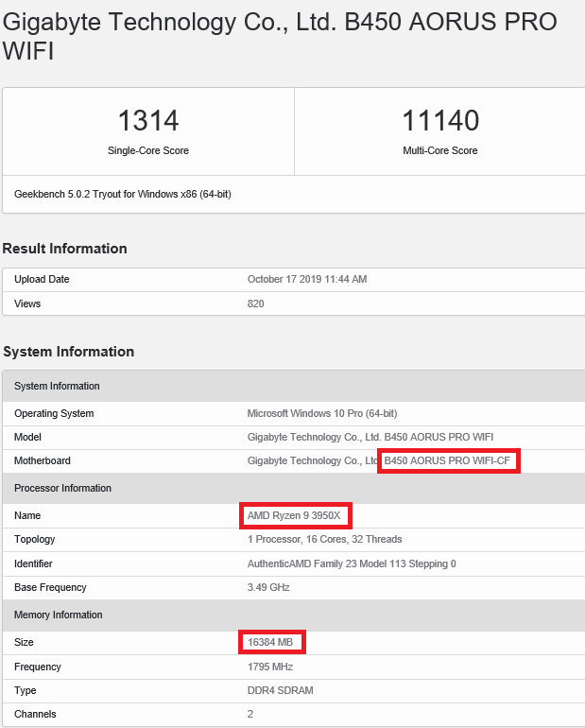Click the memory Size row label
The height and width of the screenshot is (728, 585).
[x=24, y=642]
